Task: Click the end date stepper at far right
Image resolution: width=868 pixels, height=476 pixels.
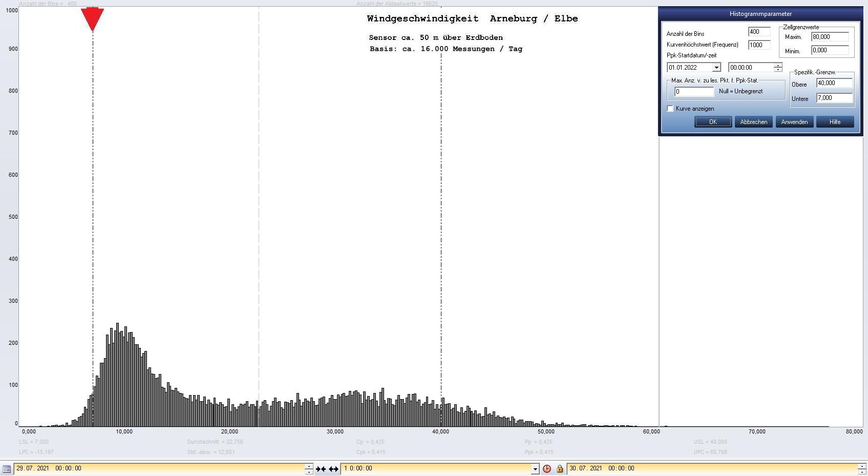Action: [x=862, y=469]
